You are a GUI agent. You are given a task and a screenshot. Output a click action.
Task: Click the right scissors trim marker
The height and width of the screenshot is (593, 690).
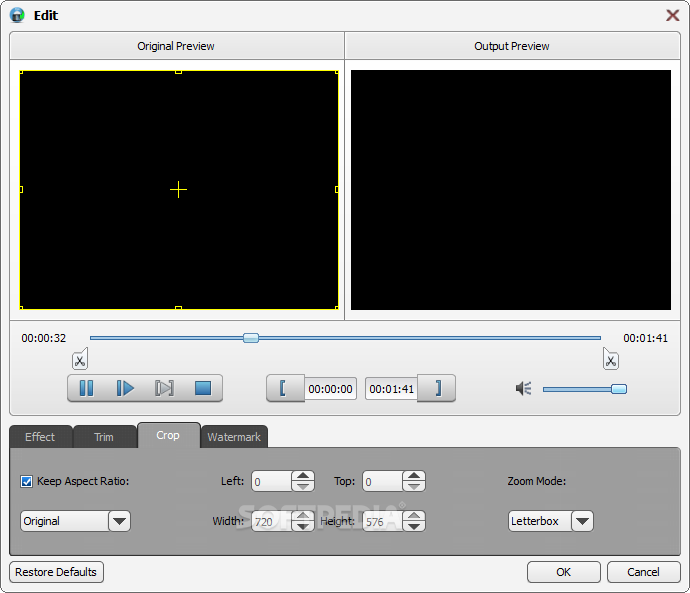(611, 359)
